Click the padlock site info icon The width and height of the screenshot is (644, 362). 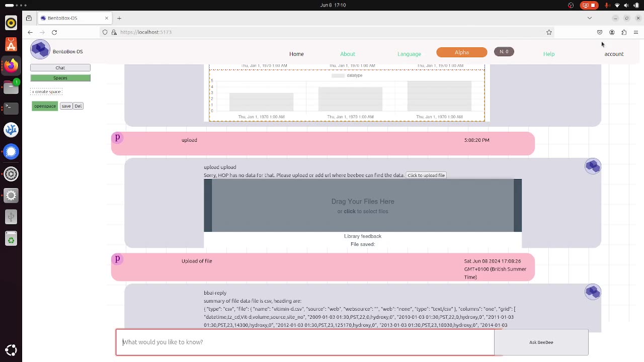click(x=114, y=32)
